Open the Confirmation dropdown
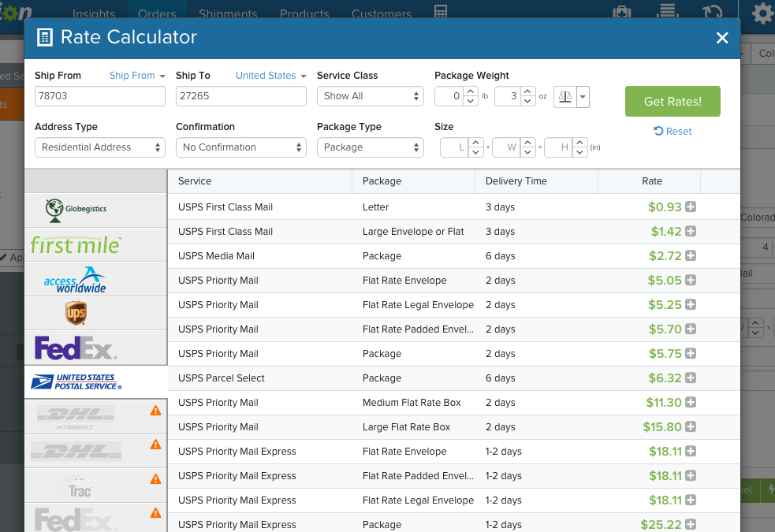Viewport: 775px width, 532px height. click(x=240, y=147)
